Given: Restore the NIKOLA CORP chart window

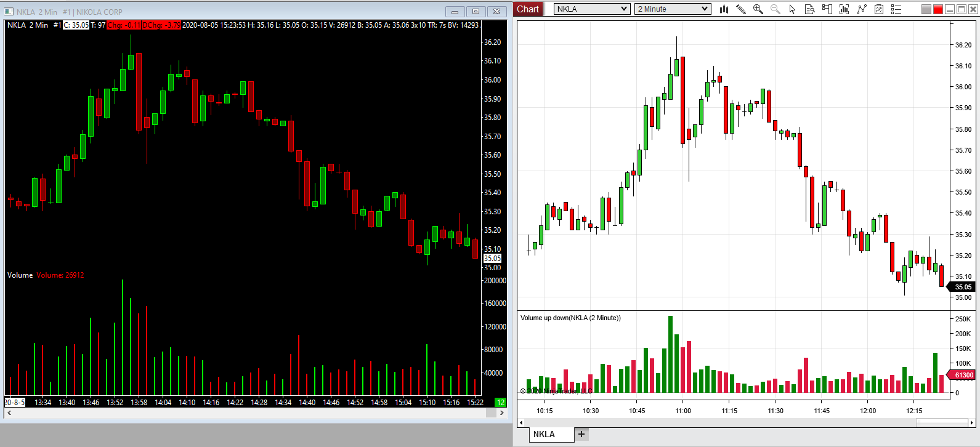Looking at the screenshot, I should click(476, 12).
